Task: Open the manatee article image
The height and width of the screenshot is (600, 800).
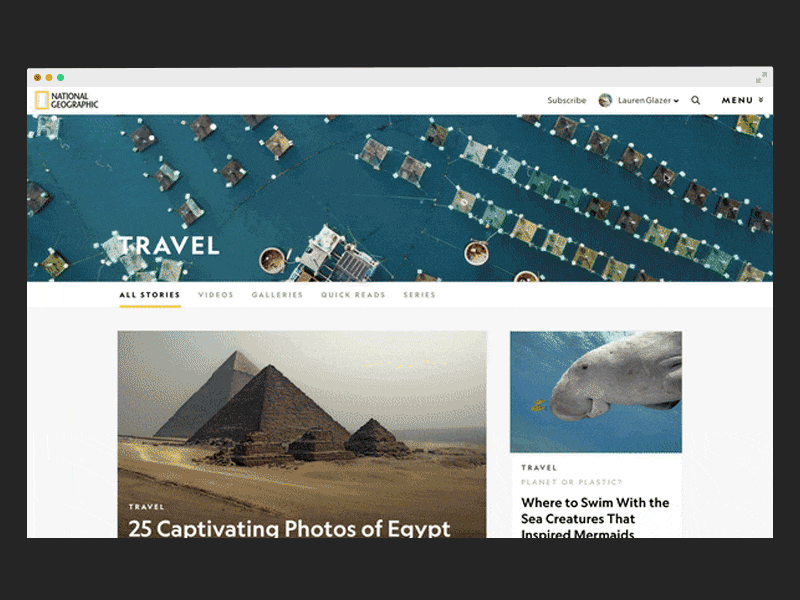Action: pyautogui.click(x=596, y=392)
